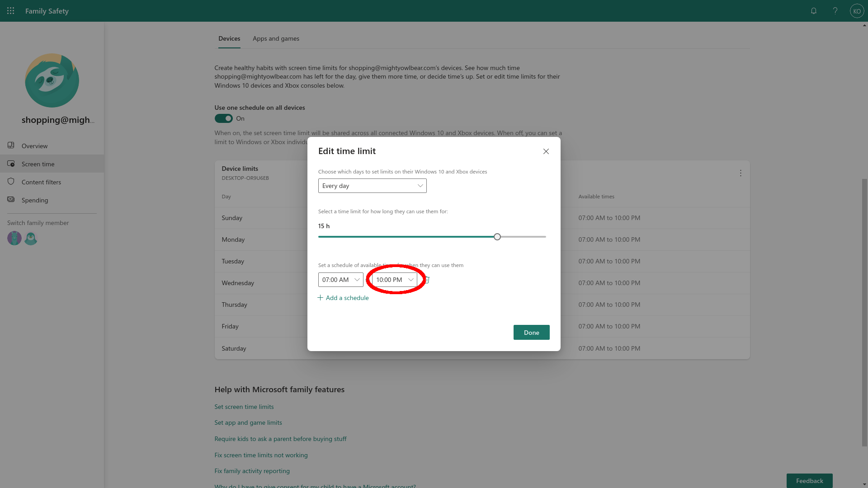Click the Done button
868x488 pixels.
[x=531, y=333]
